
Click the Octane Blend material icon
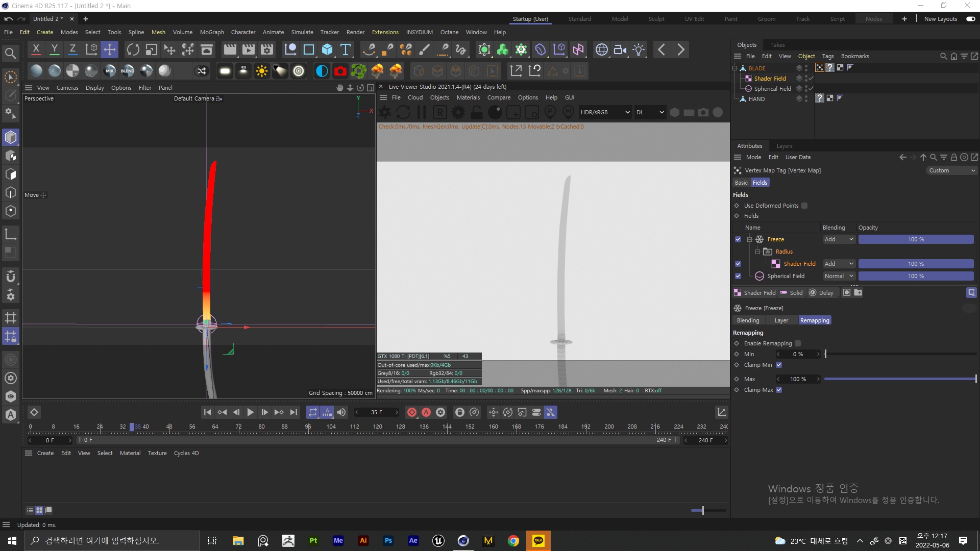(x=128, y=71)
